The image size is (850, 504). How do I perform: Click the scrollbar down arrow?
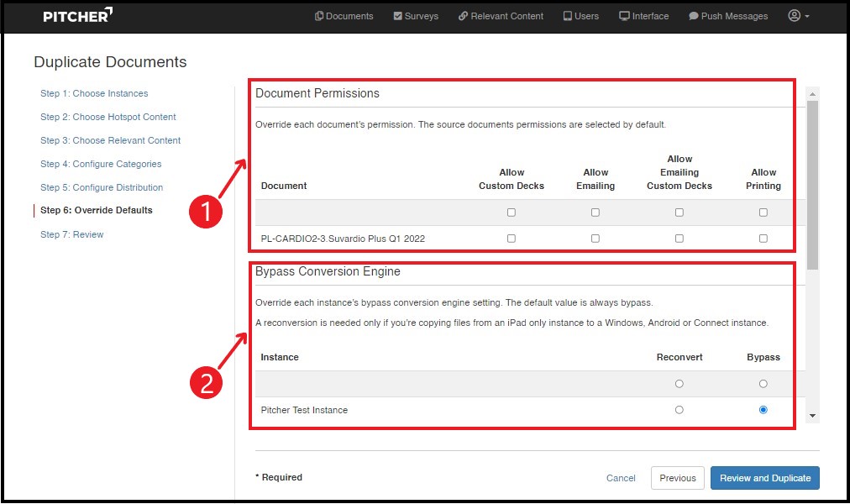pyautogui.click(x=812, y=416)
